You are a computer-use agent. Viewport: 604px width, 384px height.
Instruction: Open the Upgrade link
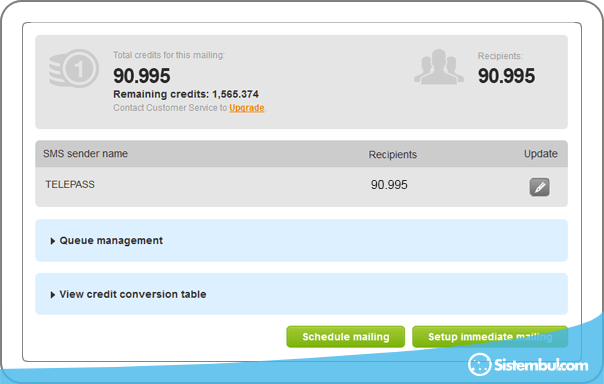click(247, 108)
